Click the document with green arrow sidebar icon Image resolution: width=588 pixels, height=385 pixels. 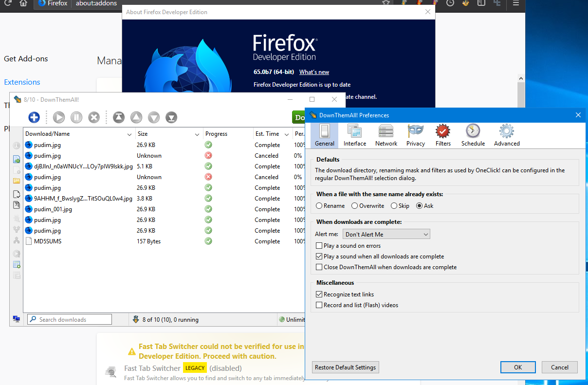point(17,159)
